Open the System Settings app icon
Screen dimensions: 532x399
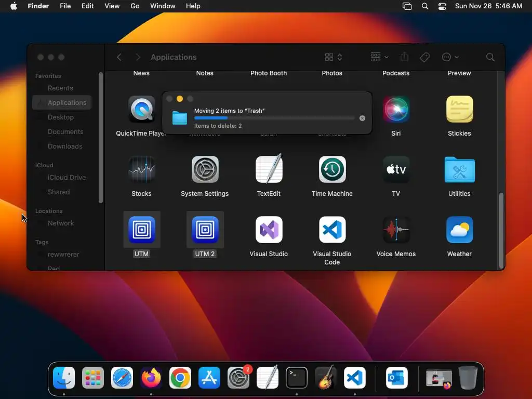[205, 169]
